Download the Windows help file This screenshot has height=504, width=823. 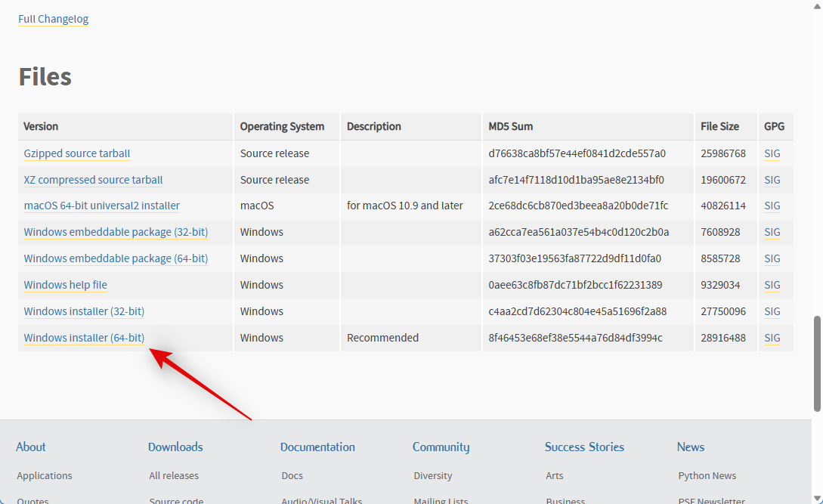point(65,285)
